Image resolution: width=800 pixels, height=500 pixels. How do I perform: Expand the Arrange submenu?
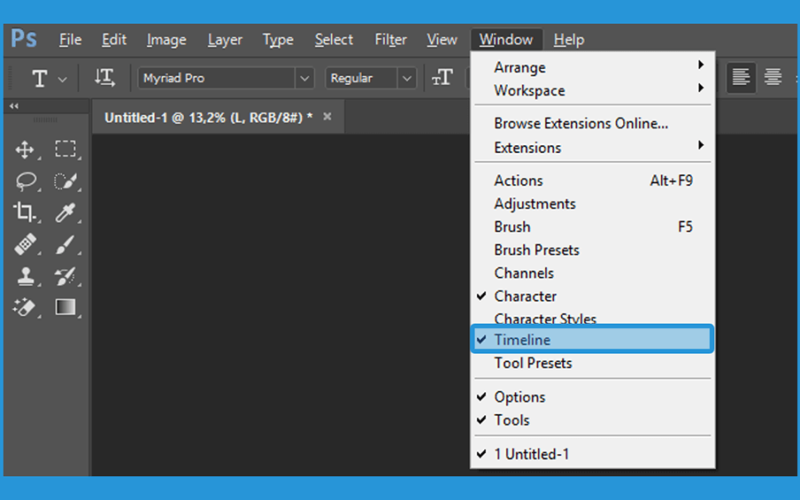coord(592,67)
